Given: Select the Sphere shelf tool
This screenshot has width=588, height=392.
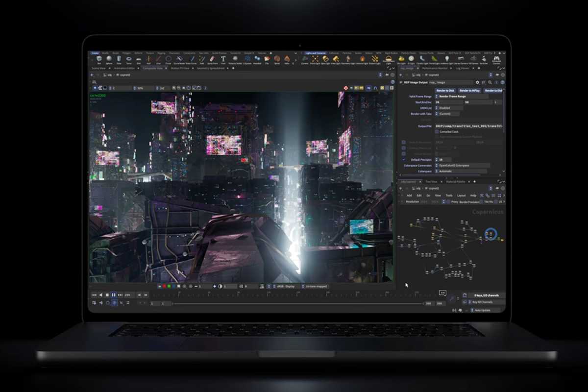Looking at the screenshot, I should click(x=109, y=59).
